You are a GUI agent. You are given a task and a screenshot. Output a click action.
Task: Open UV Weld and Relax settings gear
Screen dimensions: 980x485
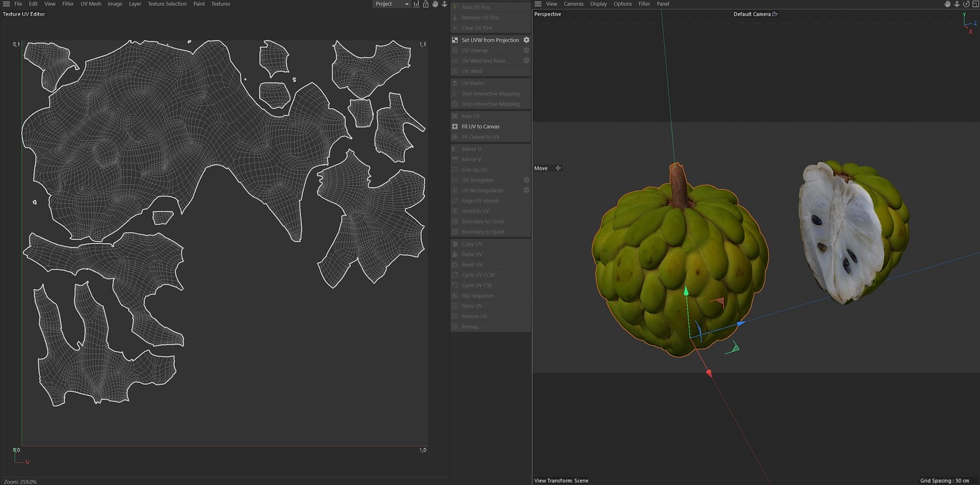click(x=526, y=61)
